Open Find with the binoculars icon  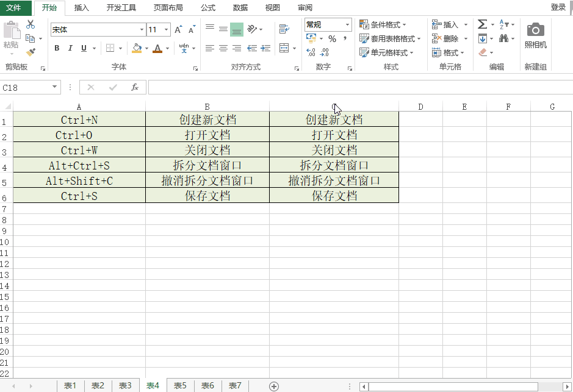coord(505,38)
